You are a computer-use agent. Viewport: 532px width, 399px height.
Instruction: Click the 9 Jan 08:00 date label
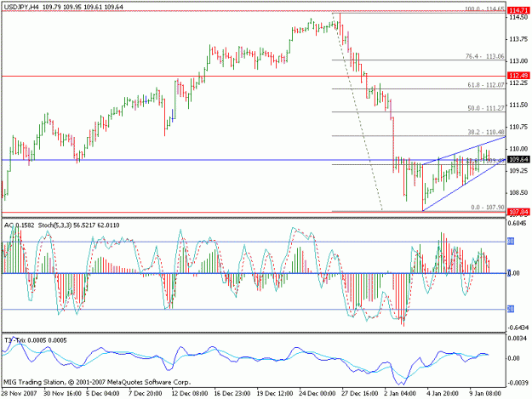(485, 394)
